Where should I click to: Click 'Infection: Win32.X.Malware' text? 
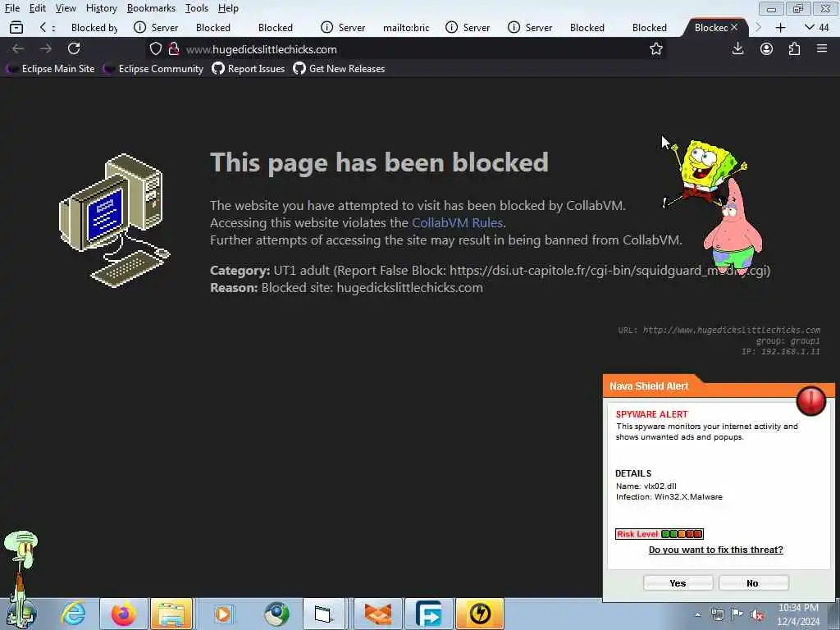pyautogui.click(x=669, y=496)
